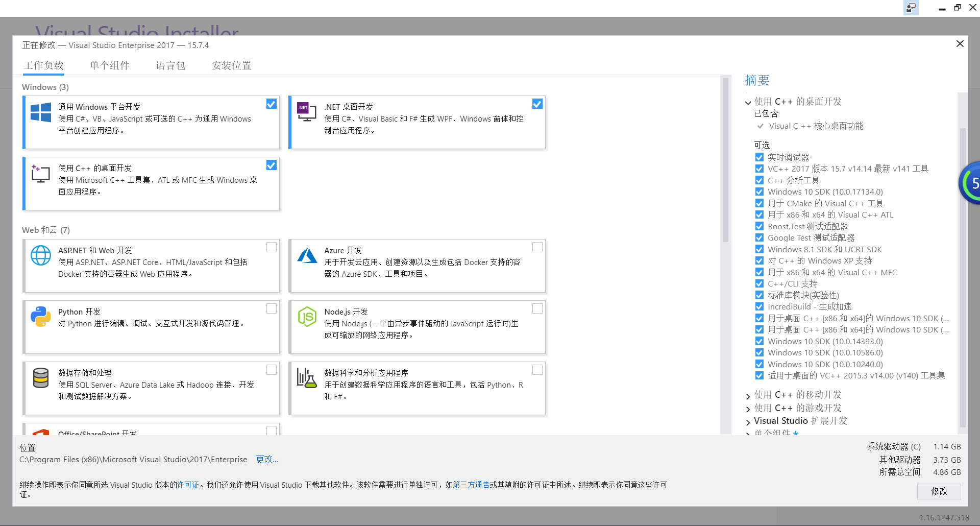Uncheck Windows 10 SDK (10.0.14393.0)
The width and height of the screenshot is (980, 526).
coord(759,341)
